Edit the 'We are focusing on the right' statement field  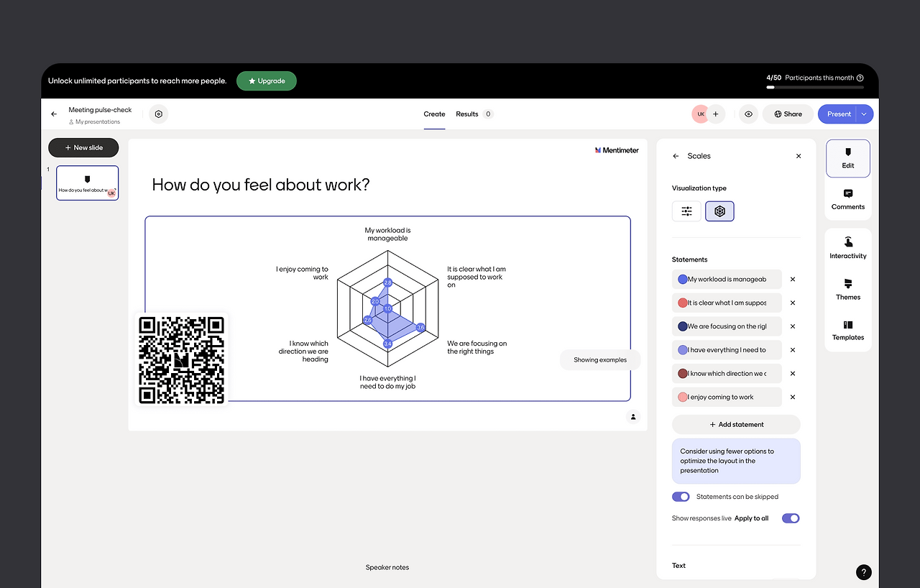[x=727, y=326]
